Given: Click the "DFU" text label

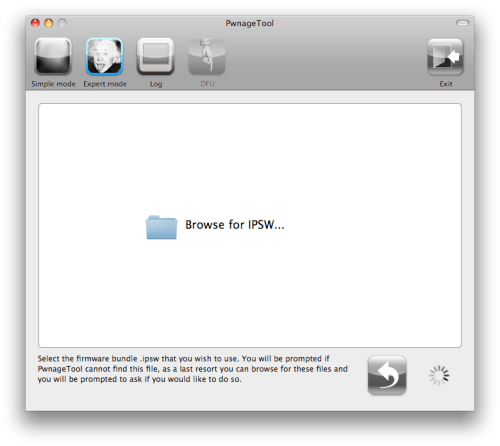Looking at the screenshot, I should point(207,84).
